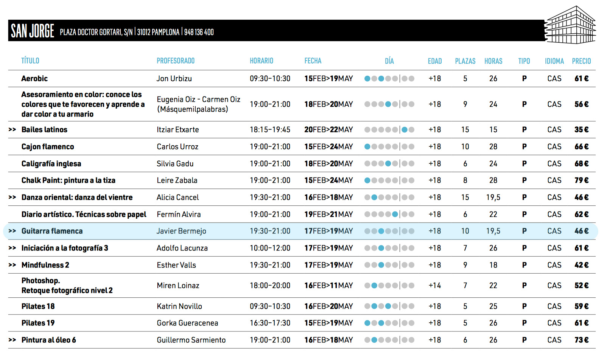This screenshot has height=364, width=607.
Task: Select the TÍTULO column header
Action: tap(30, 61)
